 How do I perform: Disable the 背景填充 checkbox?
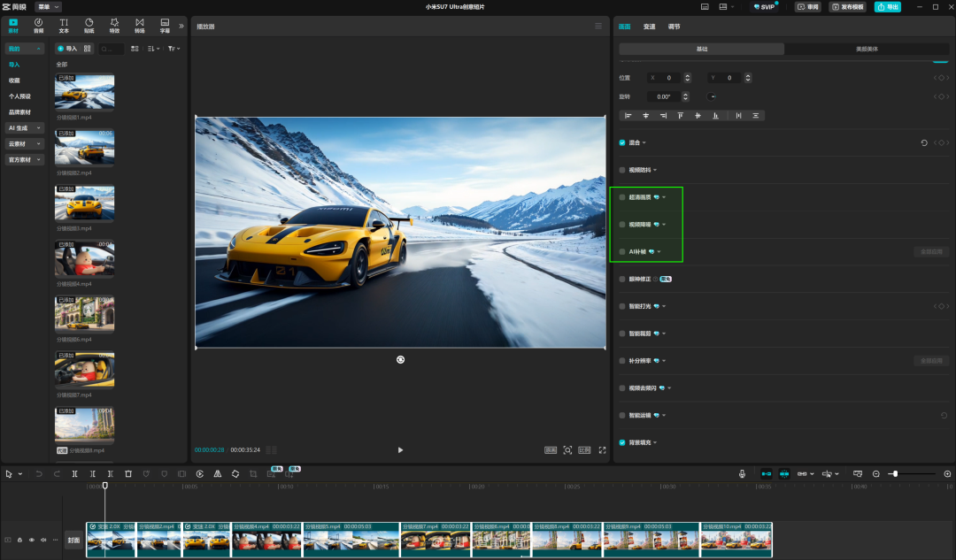tap(622, 442)
